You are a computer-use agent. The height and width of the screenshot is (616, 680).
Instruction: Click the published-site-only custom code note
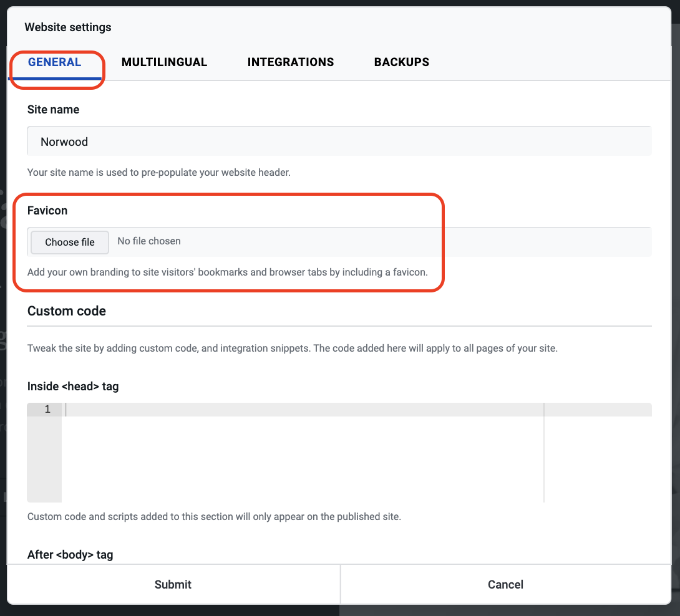pyautogui.click(x=214, y=516)
